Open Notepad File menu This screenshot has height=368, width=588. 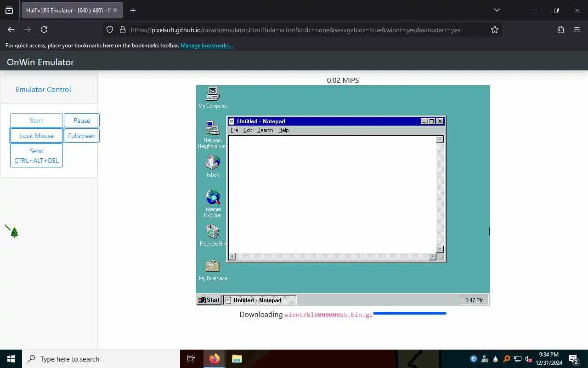click(234, 130)
